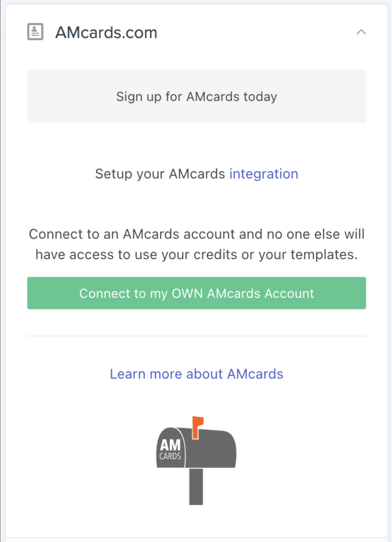The height and width of the screenshot is (542, 392).
Task: Click the word AMcards in Learn more link
Action: pos(255,374)
